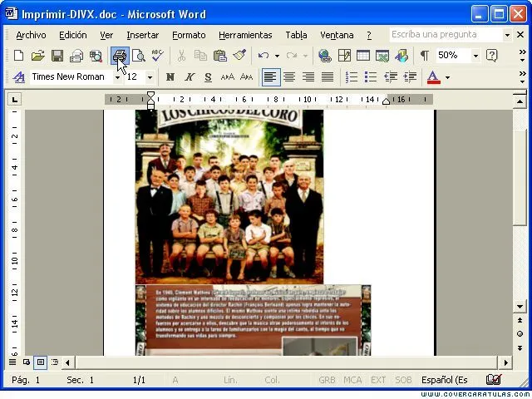The height and width of the screenshot is (399, 532).
Task: Apply bulleted list formatting
Action: [371, 77]
